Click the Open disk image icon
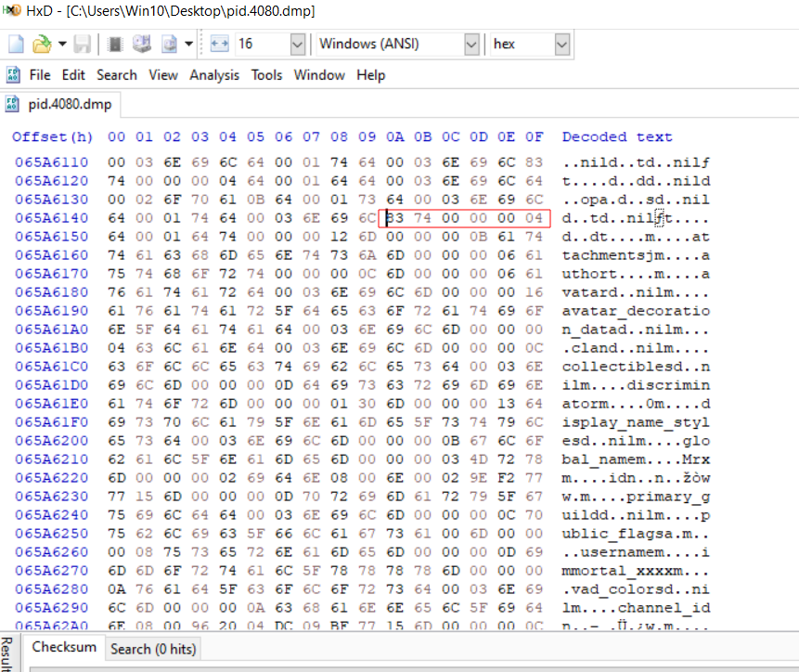This screenshot has width=799, height=672. pos(169,45)
